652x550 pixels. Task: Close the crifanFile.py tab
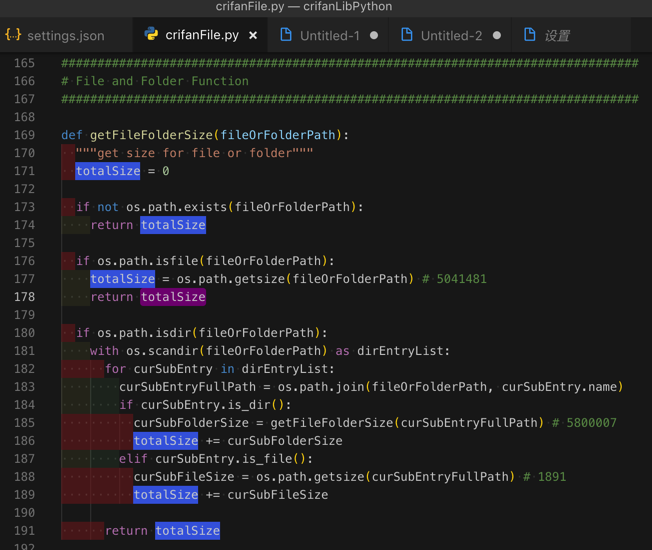[253, 36]
